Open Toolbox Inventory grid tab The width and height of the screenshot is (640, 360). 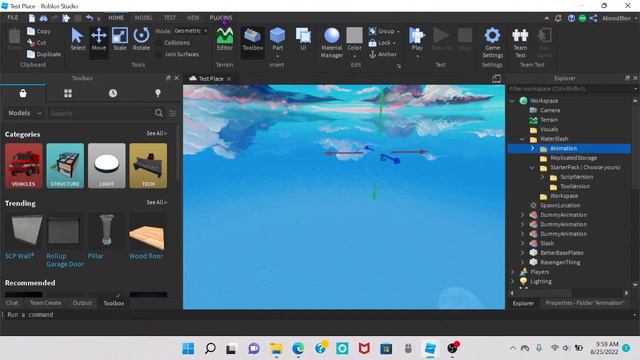coord(68,93)
